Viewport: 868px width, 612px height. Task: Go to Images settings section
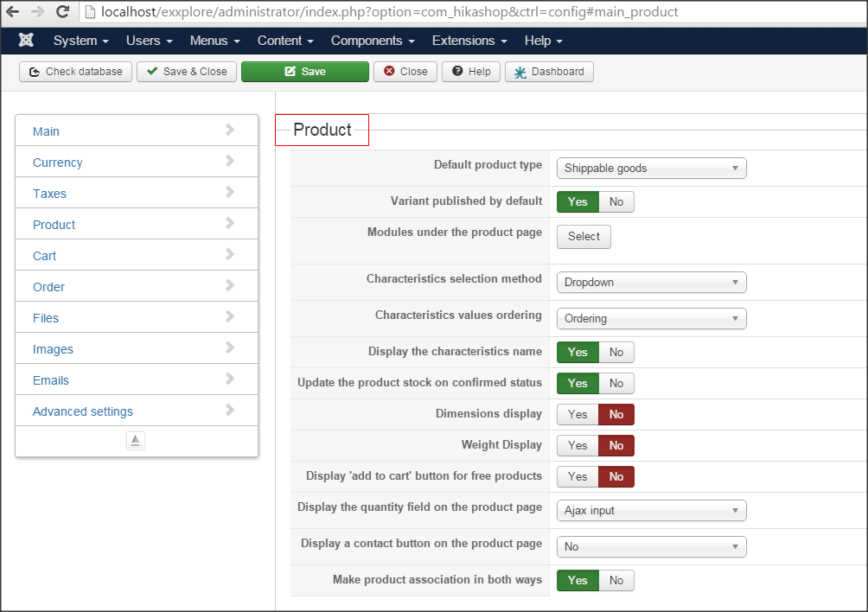click(x=137, y=348)
